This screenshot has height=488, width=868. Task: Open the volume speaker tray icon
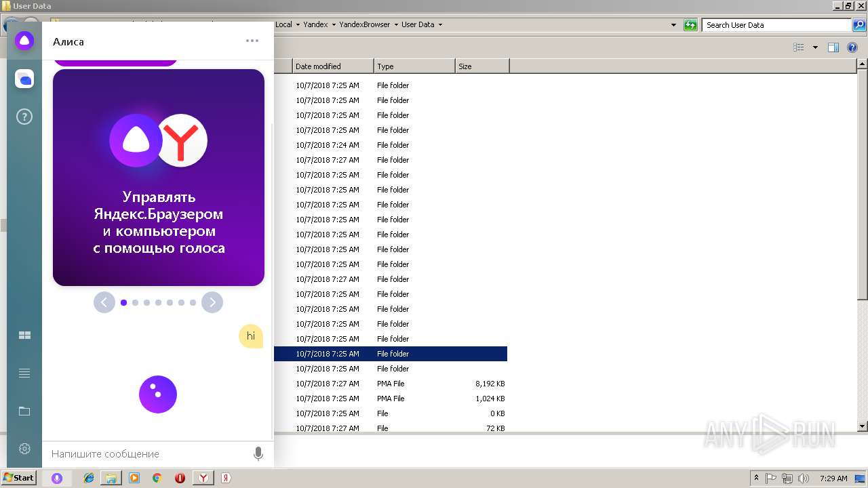pyautogui.click(x=804, y=478)
